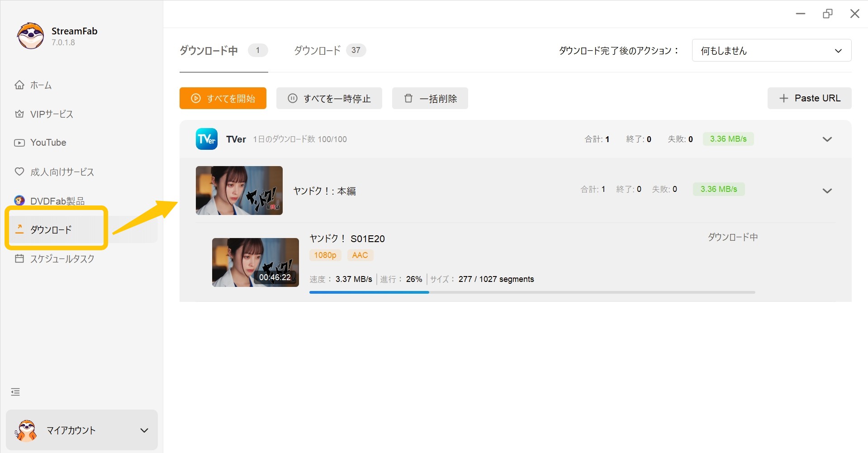Open スケジュールタスク from the sidebar
The image size is (868, 453).
click(x=62, y=258)
